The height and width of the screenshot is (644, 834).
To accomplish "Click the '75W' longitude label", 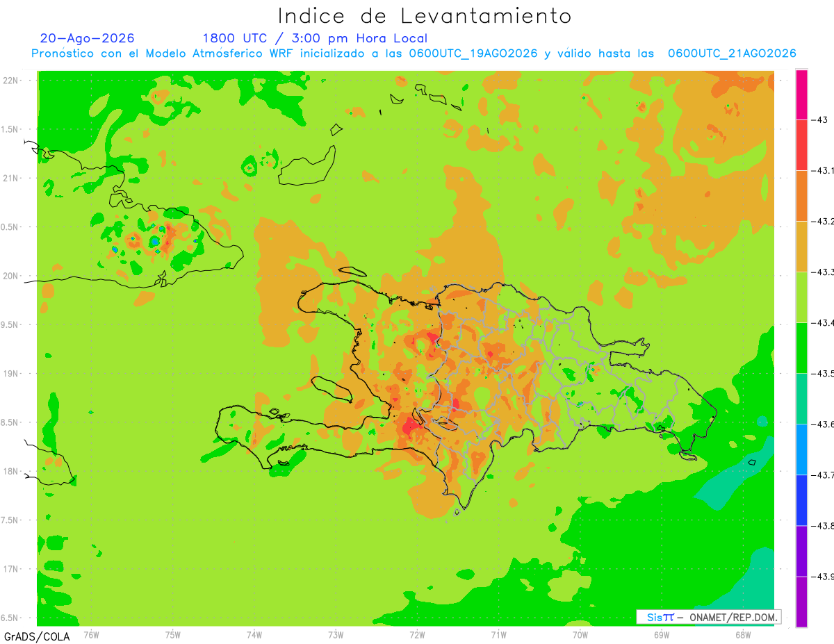I will click(173, 634).
